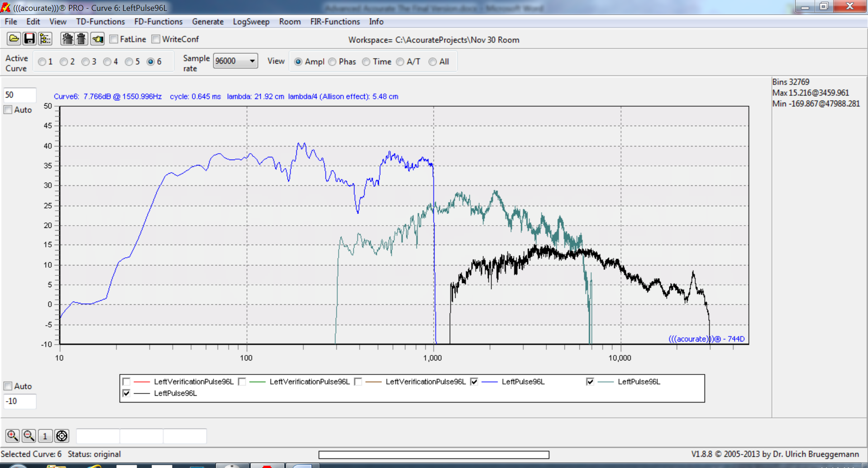Click the Selected Curve: 6 status text

click(x=31, y=454)
